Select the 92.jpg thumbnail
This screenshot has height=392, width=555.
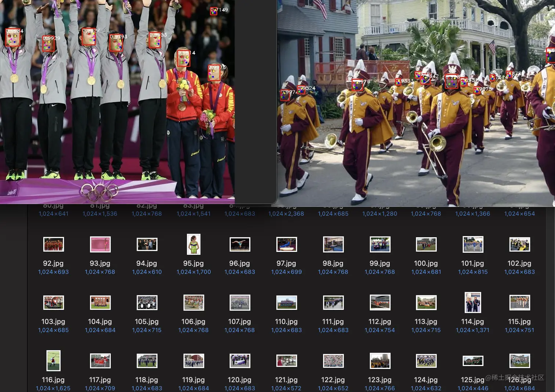[54, 244]
